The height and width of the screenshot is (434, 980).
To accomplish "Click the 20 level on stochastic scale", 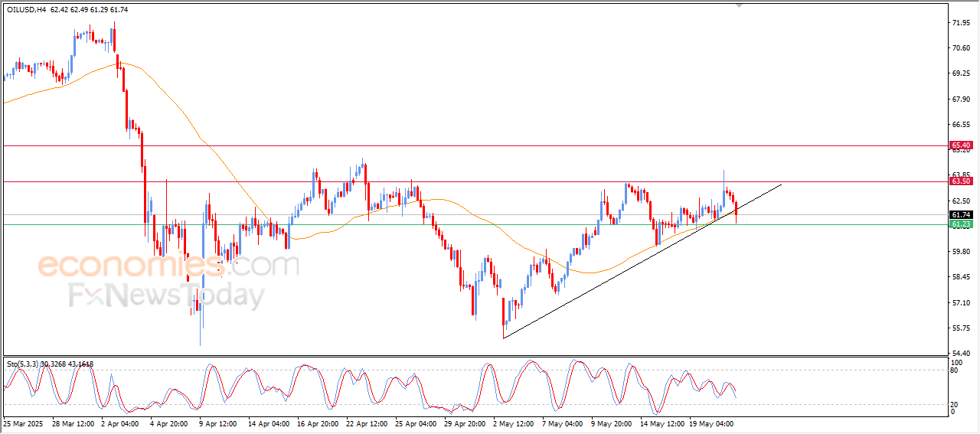I will click(x=954, y=404).
